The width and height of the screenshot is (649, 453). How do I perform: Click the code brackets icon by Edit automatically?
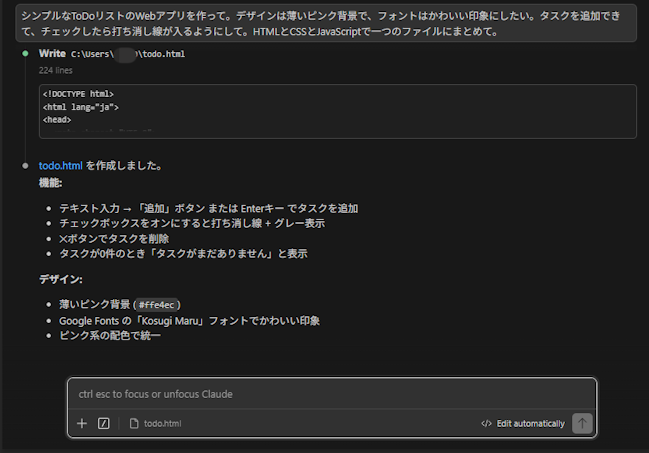pyautogui.click(x=486, y=423)
